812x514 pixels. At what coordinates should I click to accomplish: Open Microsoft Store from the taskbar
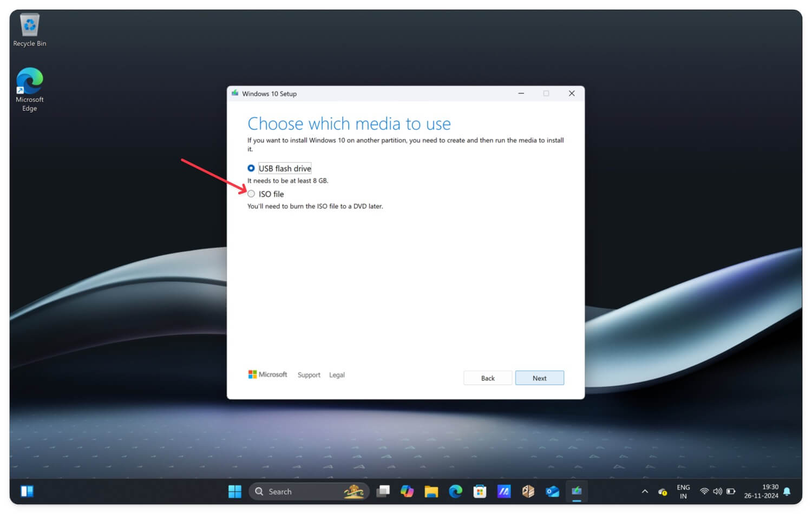480,491
